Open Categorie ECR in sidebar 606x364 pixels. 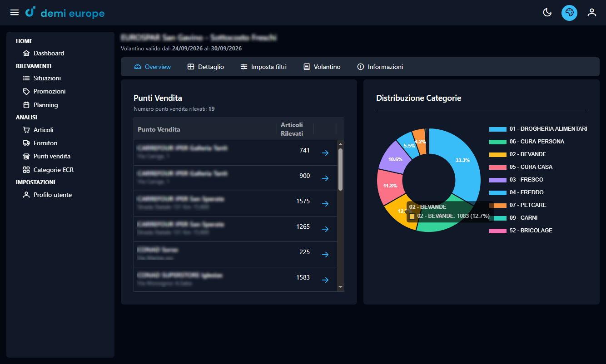pyautogui.click(x=48, y=170)
